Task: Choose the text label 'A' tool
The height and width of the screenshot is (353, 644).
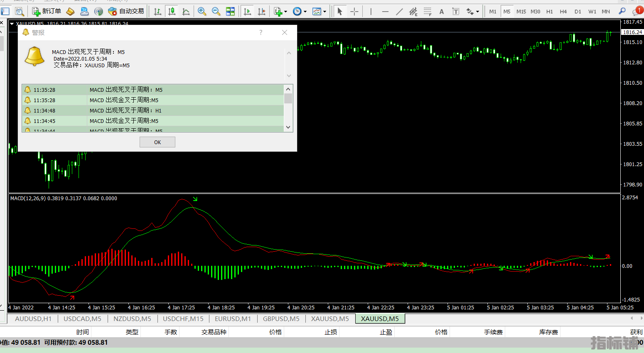Action: coord(442,12)
